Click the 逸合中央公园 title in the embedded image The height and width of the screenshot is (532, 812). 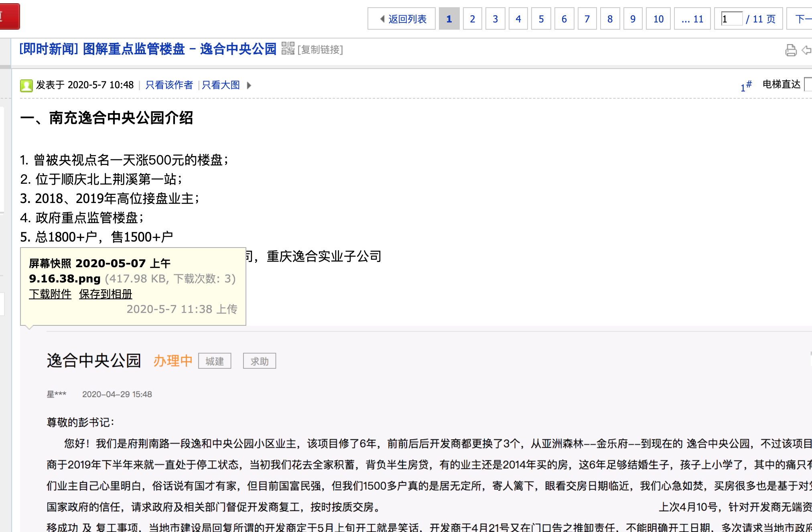[x=94, y=361]
